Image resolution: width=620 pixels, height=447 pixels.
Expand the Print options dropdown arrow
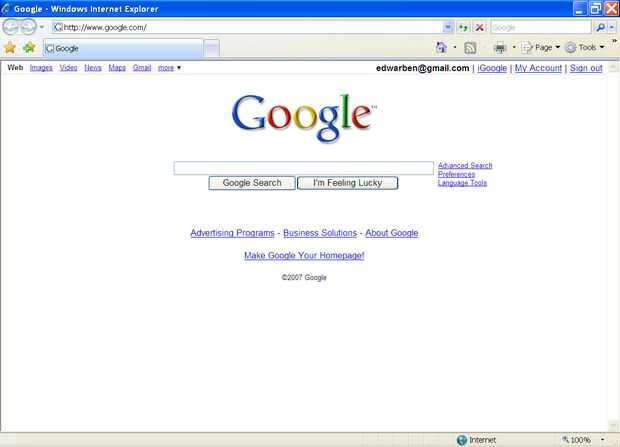(x=514, y=47)
